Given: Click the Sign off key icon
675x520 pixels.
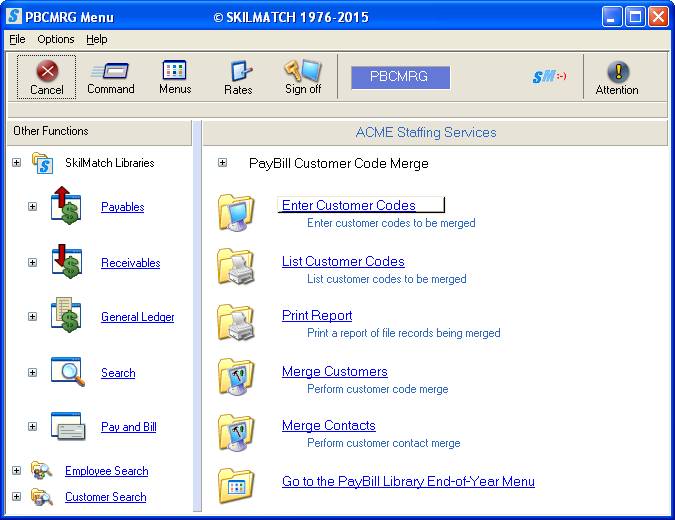Looking at the screenshot, I should coord(302,70).
